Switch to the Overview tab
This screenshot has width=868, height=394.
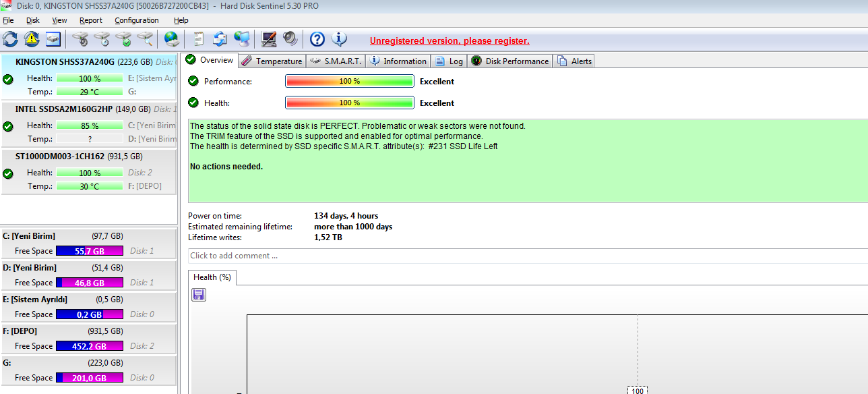click(210, 60)
